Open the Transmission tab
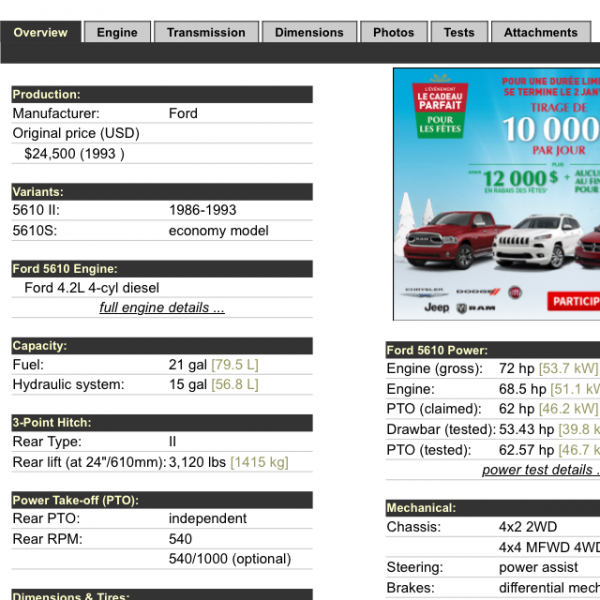Viewport: 600px width, 600px height. (x=206, y=32)
